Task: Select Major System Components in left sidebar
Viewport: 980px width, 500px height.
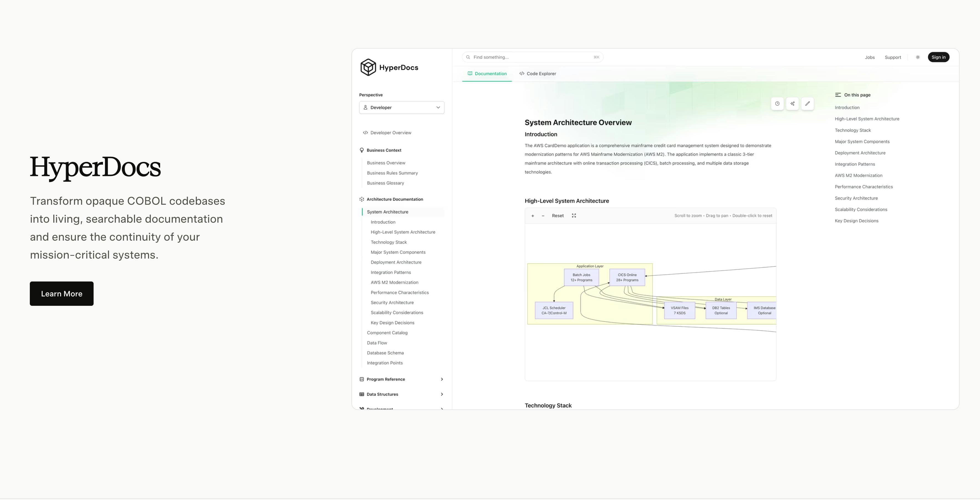Action: tap(398, 252)
